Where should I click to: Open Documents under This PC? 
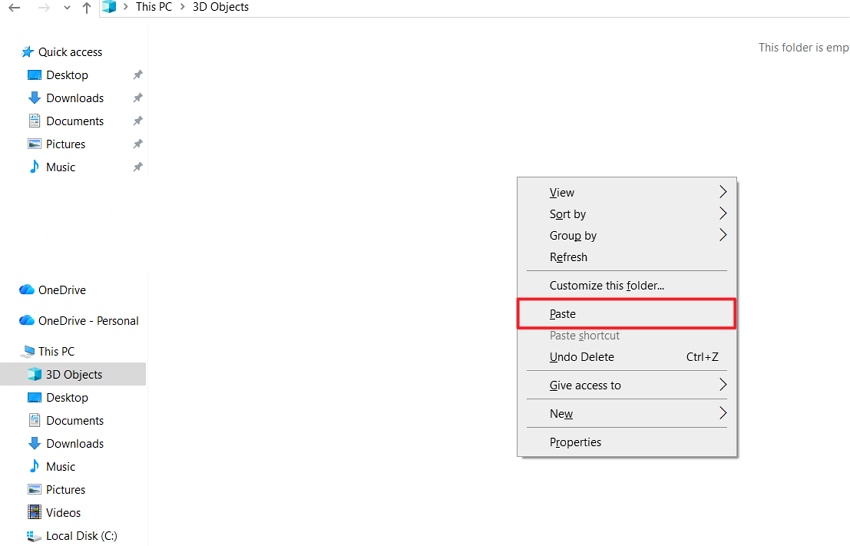pyautogui.click(x=75, y=421)
